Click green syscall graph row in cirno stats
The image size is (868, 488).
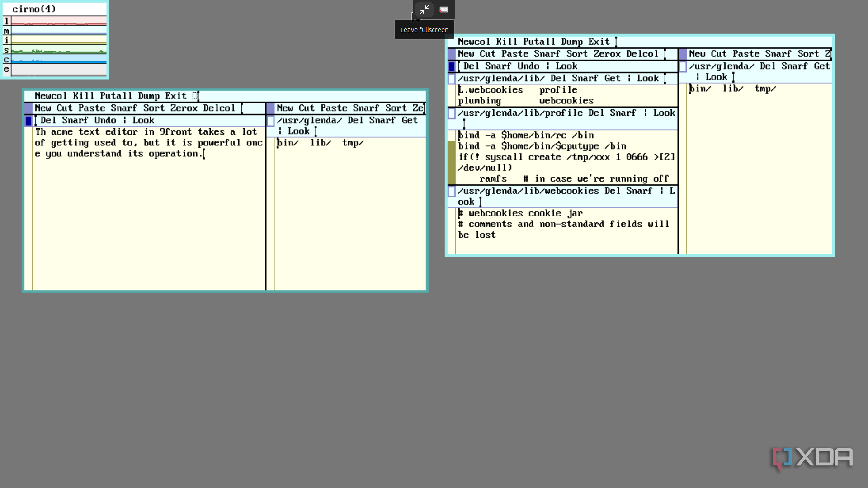pos(59,50)
